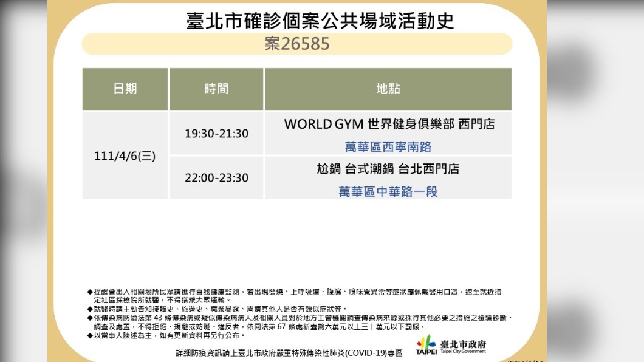Click the note starting 依傳染病防治法第 43 條
Screen dimensions: 644x362
[300, 322]
